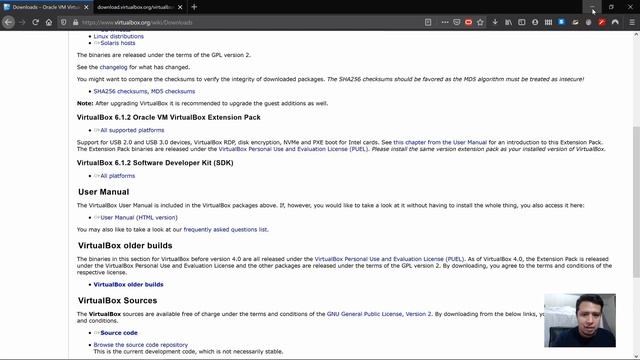The width and height of the screenshot is (640, 360).
Task: Open the Firefox account icon
Action: [535, 22]
